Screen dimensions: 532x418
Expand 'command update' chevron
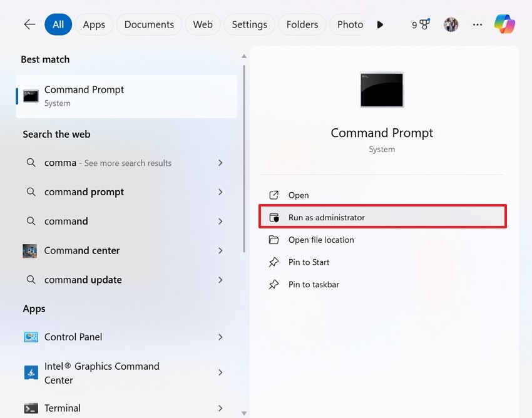coord(220,280)
